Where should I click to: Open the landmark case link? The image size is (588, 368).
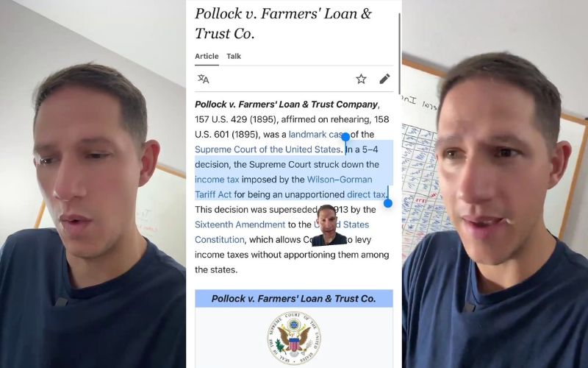[x=317, y=135]
